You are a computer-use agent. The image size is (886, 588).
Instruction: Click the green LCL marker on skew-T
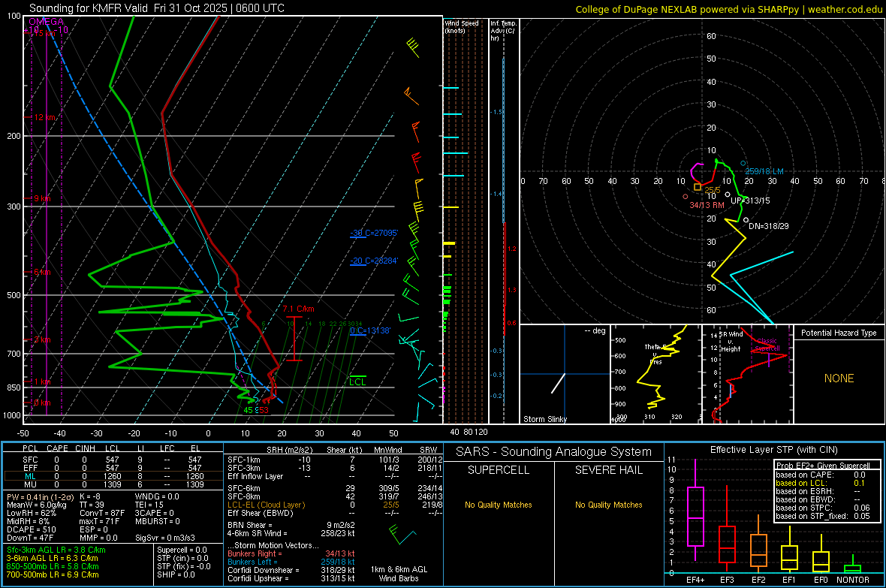357,381
